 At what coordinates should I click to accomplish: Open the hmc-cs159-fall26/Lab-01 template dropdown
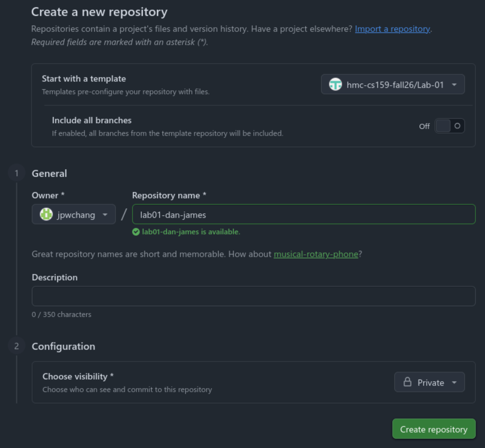393,85
